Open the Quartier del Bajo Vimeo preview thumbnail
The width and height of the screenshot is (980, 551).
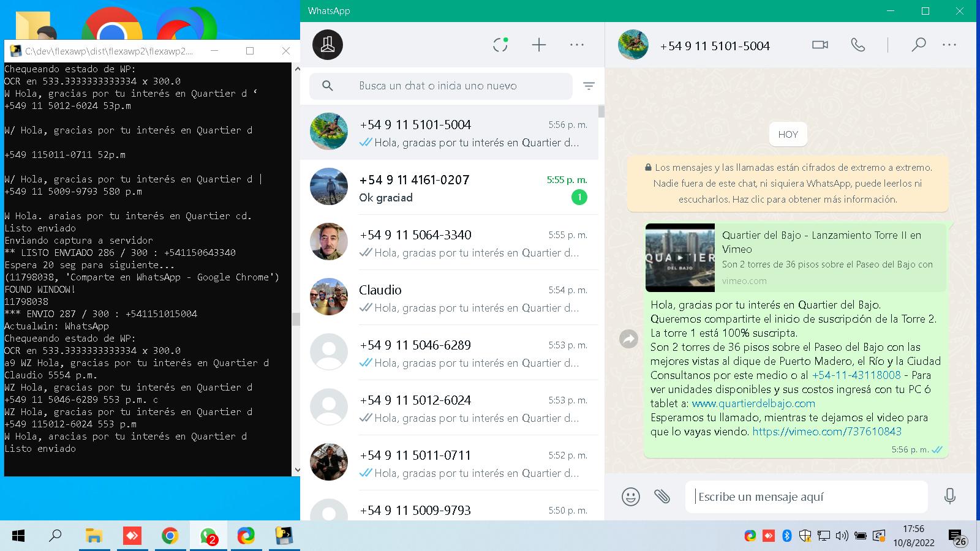click(680, 258)
